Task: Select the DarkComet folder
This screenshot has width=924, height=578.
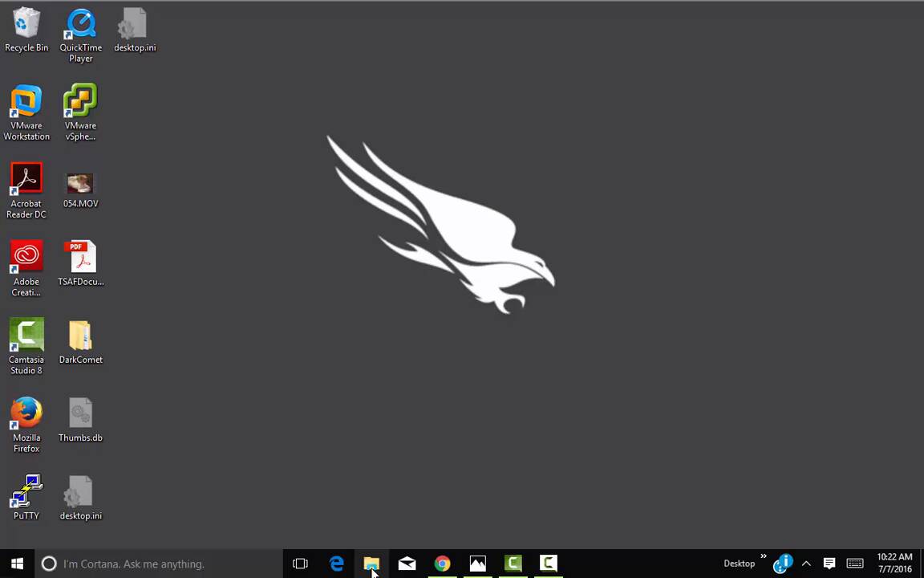Action: [x=81, y=342]
